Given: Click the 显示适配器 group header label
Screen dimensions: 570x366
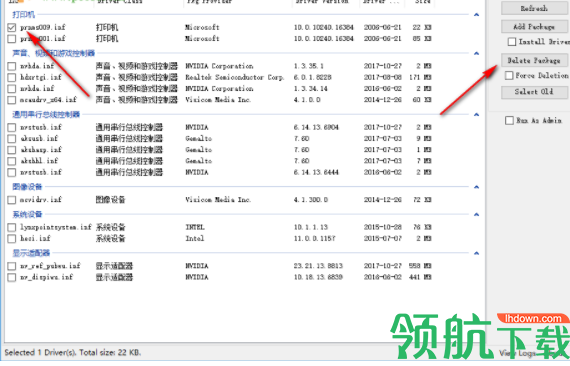Looking at the screenshot, I should [x=31, y=253].
